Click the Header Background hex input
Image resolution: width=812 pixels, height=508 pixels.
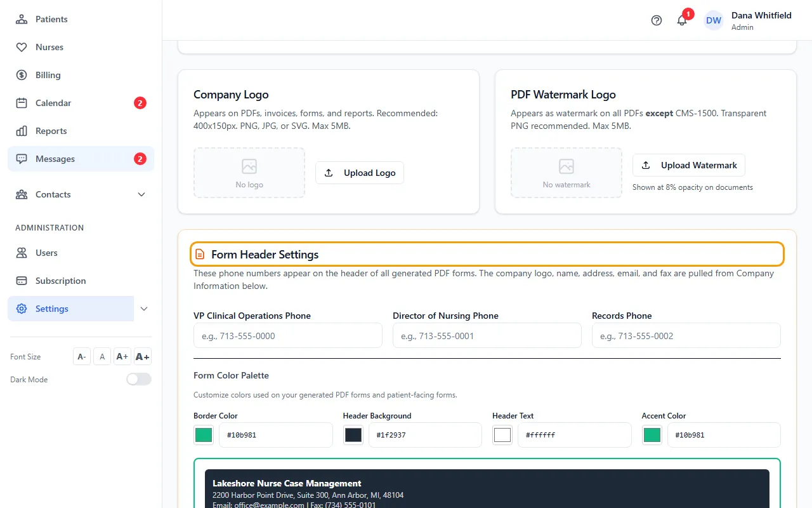coord(426,435)
